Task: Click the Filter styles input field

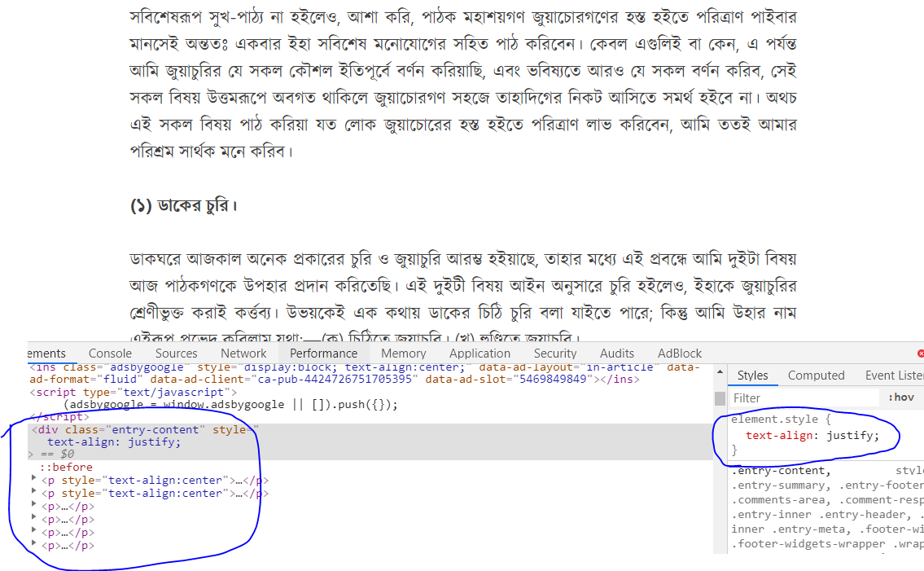Action: tap(804, 398)
